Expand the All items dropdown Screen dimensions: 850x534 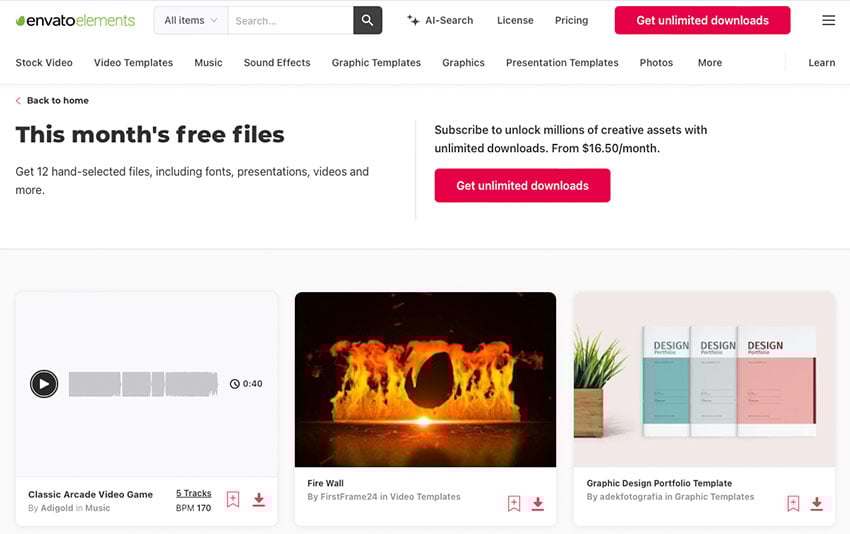(190, 20)
